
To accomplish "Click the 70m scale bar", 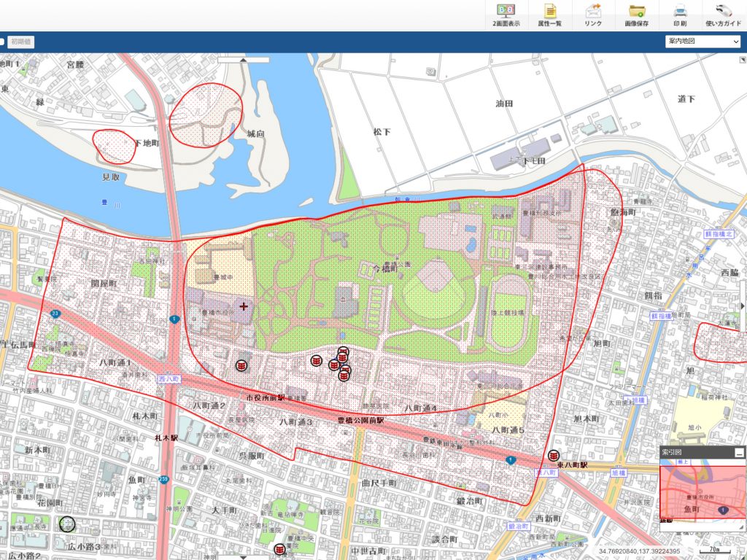I will coord(715,551).
